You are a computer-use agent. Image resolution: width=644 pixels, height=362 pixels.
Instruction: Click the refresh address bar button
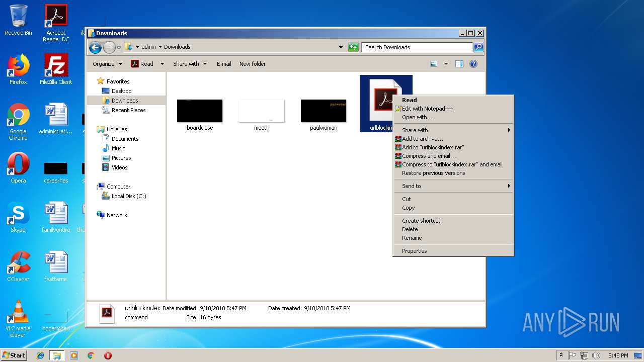(x=353, y=47)
